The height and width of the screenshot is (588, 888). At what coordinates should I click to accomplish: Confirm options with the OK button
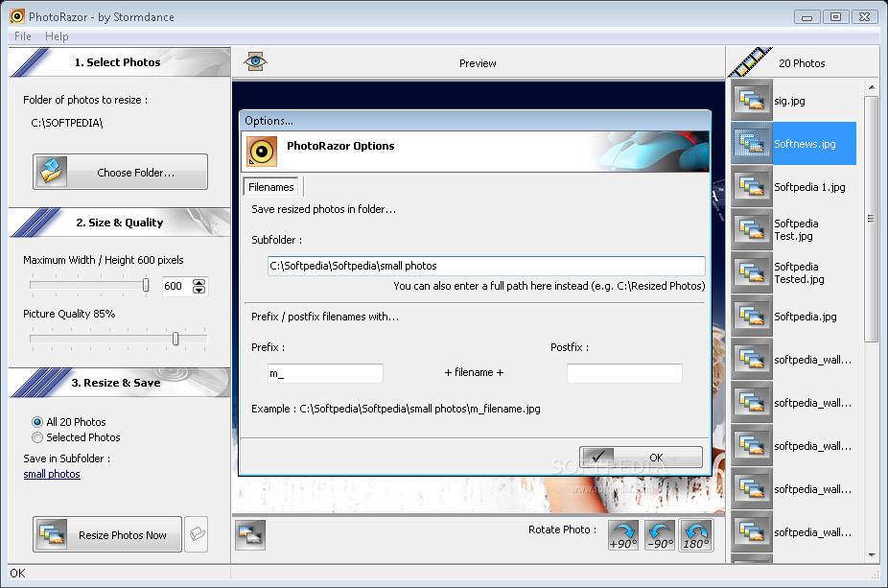pos(641,458)
